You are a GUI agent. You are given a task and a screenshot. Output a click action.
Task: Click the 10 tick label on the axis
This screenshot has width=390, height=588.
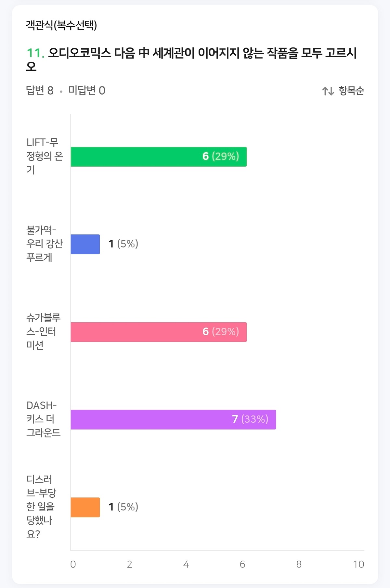358,564
